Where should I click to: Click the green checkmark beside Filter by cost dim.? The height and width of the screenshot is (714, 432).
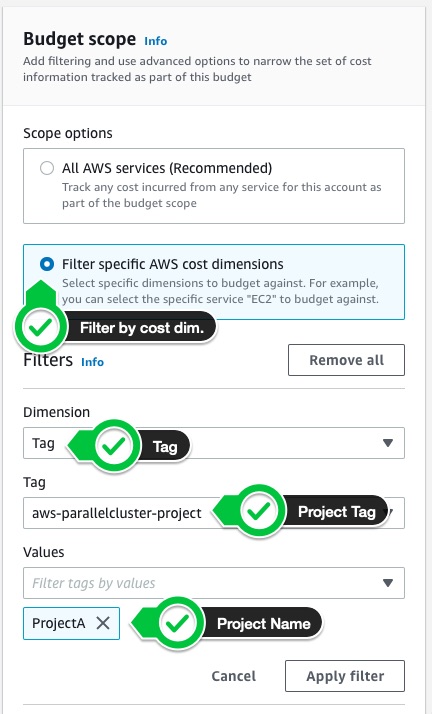coord(41,327)
